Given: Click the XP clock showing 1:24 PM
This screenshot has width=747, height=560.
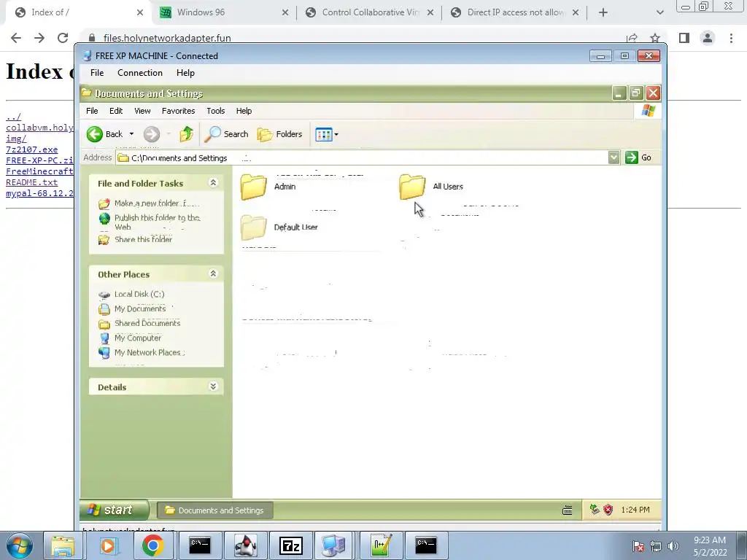Looking at the screenshot, I should point(635,510).
